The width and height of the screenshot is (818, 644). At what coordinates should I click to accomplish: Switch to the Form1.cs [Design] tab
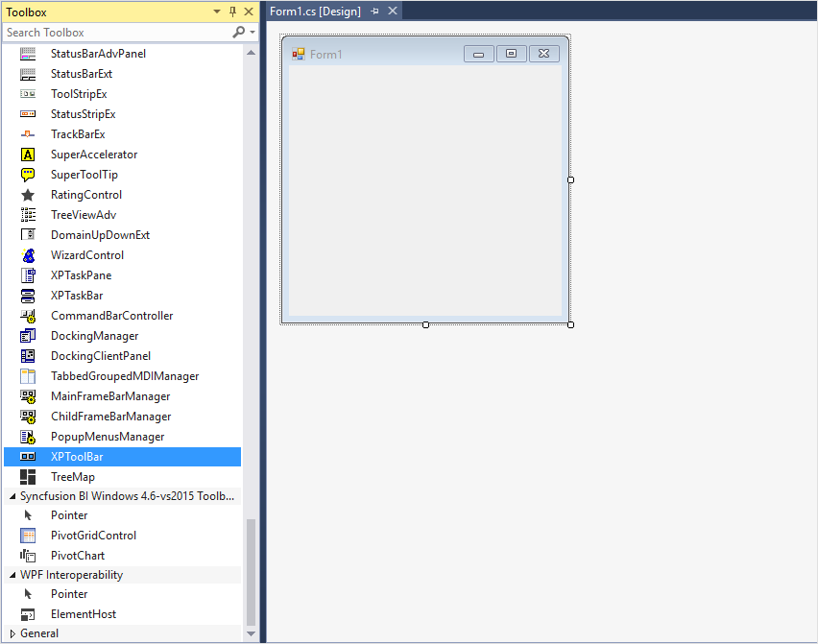[x=315, y=11]
